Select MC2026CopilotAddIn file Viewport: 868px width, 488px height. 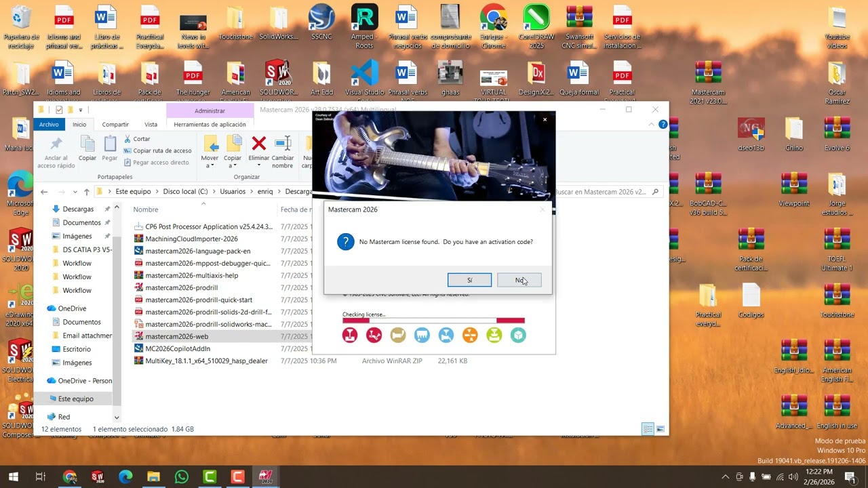coord(178,348)
